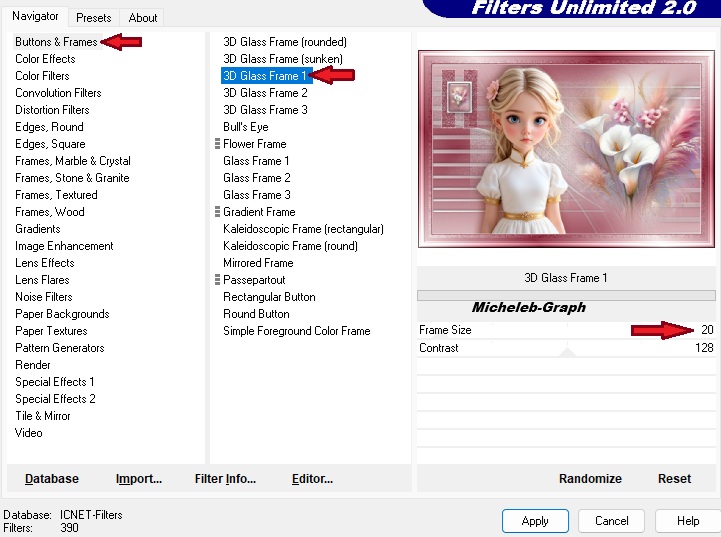
Task: Switch to the Navigator tab
Action: point(35,16)
